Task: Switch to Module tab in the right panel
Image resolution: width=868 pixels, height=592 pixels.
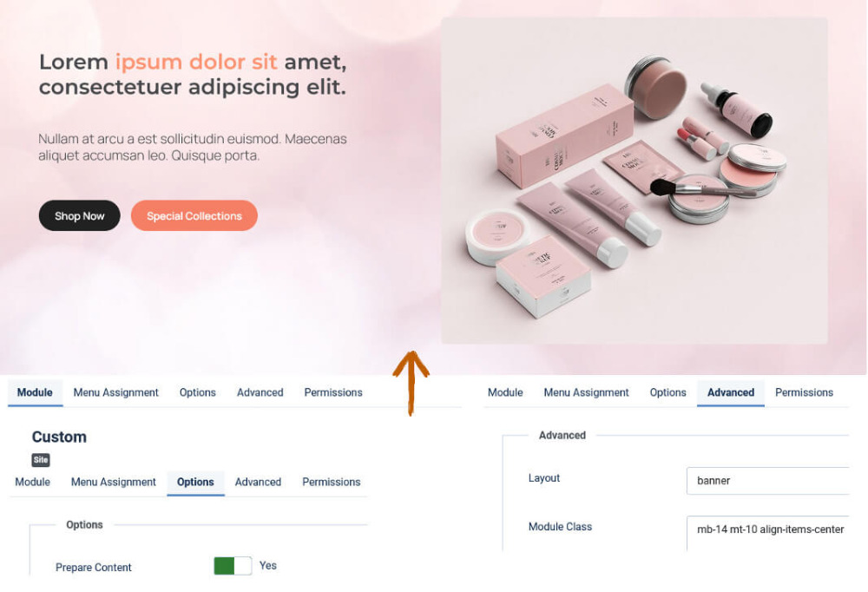Action: click(x=505, y=392)
